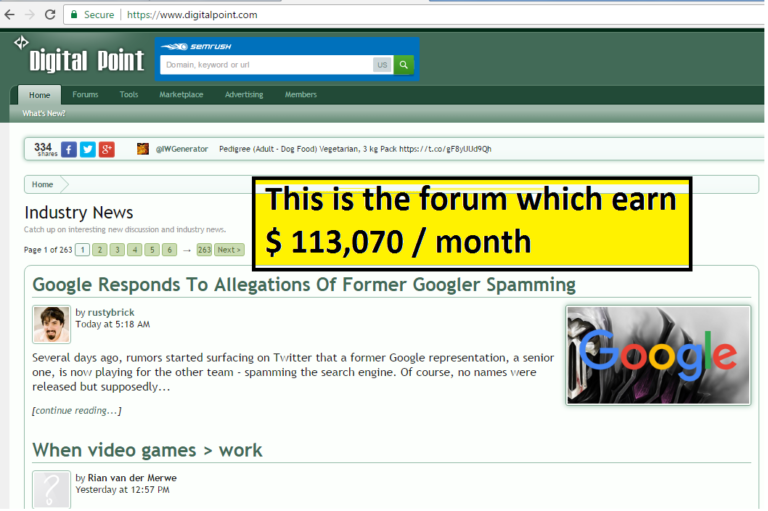Click the SEMrush logo
This screenshot has height=511, width=768.
coord(196,47)
